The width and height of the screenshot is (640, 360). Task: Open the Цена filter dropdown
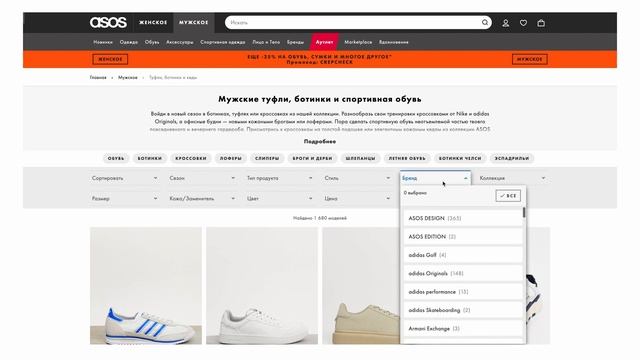(357, 199)
